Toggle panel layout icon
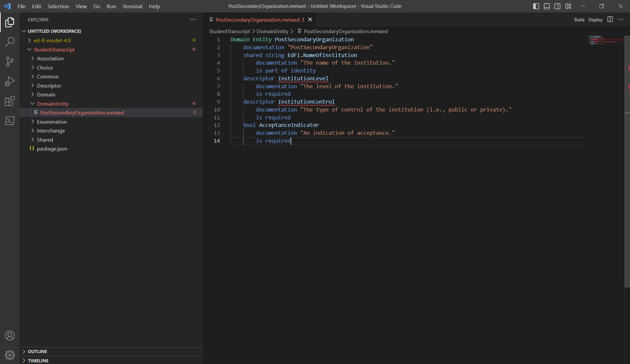The image size is (630, 364). click(x=547, y=6)
